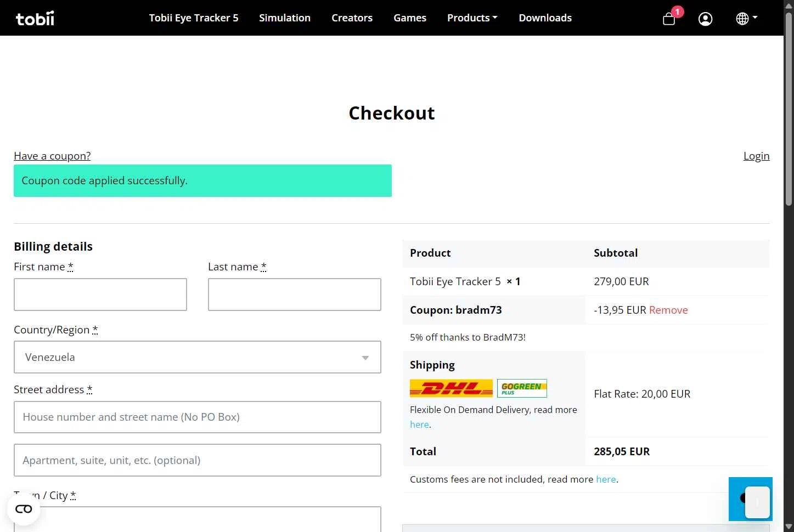Navigate to the Games page
This screenshot has height=532, width=794.
[410, 18]
